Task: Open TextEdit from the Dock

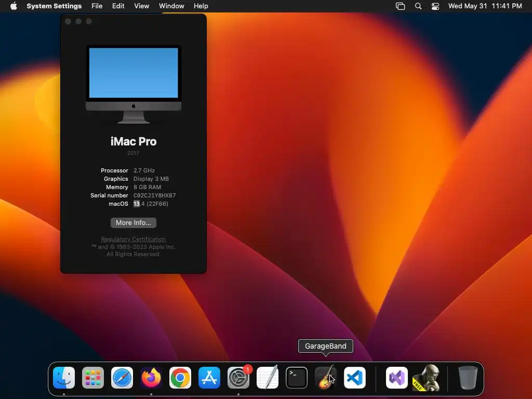Action: (x=268, y=378)
